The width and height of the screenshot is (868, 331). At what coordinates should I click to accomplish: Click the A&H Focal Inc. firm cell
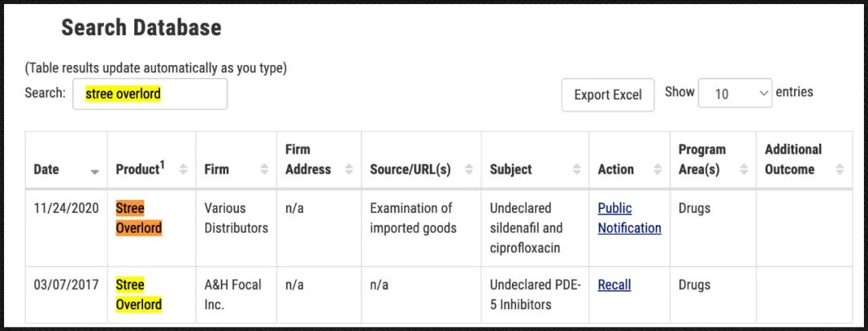236,295
